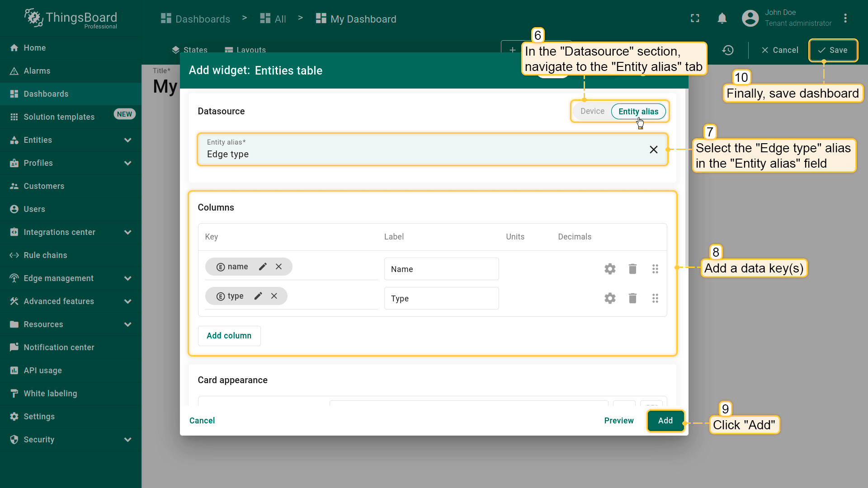
Task: Toggle fullscreen mode icon
Action: tap(695, 19)
